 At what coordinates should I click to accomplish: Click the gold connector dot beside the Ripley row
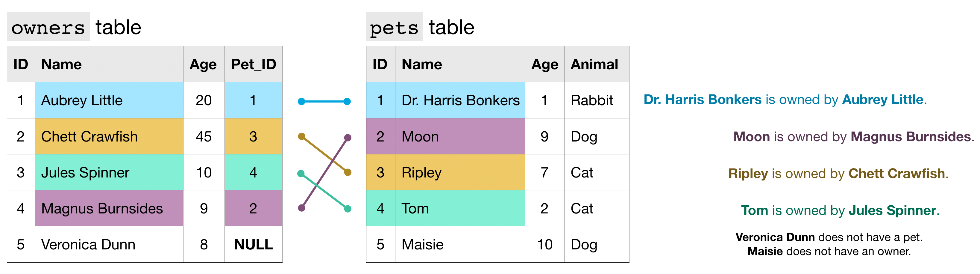tap(347, 173)
